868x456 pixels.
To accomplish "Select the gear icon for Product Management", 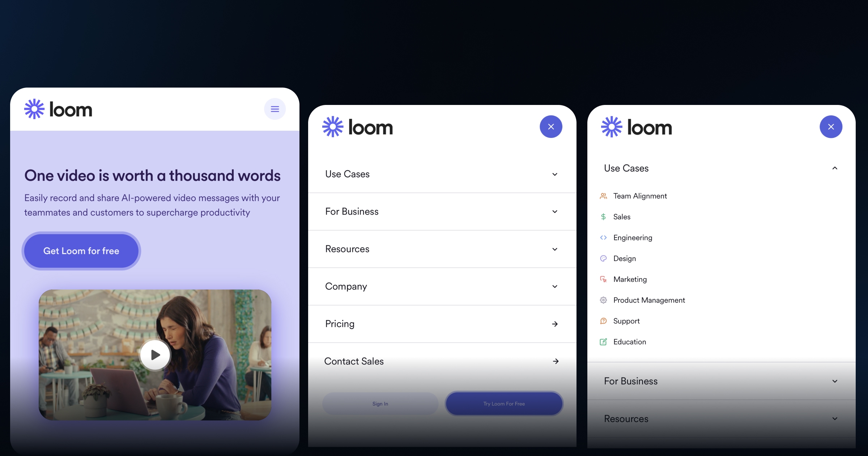I will pos(603,300).
